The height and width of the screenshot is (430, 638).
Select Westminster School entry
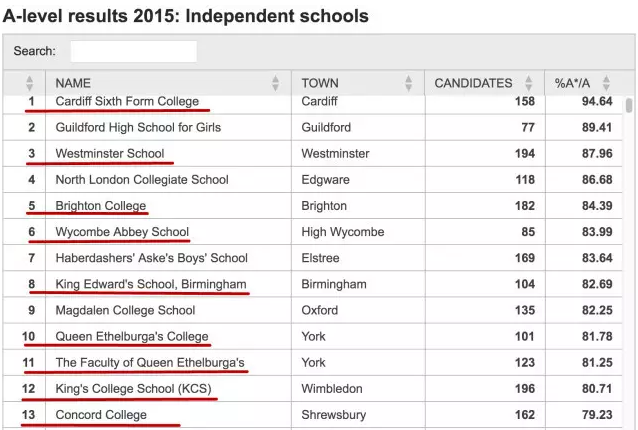110,153
